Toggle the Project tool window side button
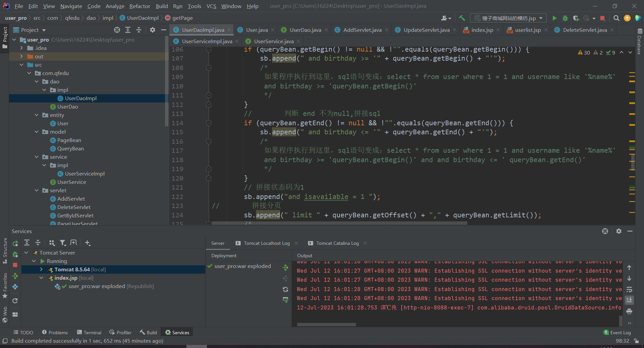The image size is (644, 348). click(5, 38)
